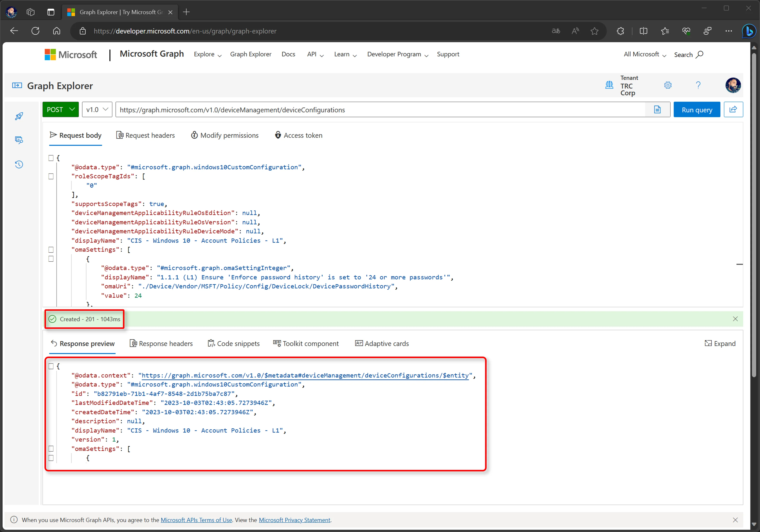Collapse response preview root brace toggle
This screenshot has width=760, height=532.
(x=51, y=366)
